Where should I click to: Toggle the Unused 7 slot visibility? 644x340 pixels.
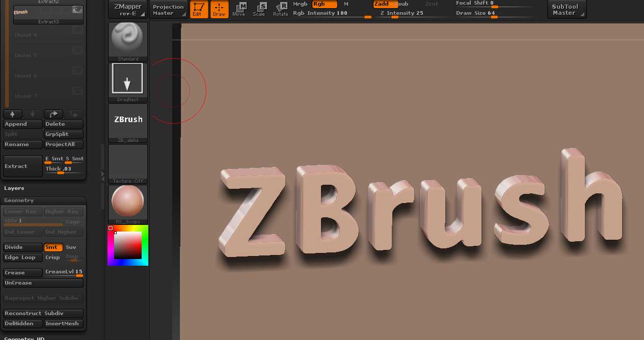pyautogui.click(x=77, y=91)
